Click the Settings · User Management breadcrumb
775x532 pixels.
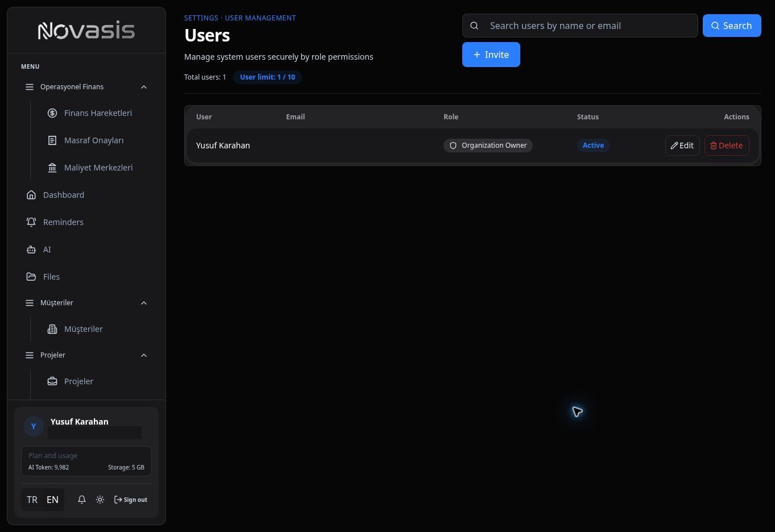pyautogui.click(x=240, y=18)
